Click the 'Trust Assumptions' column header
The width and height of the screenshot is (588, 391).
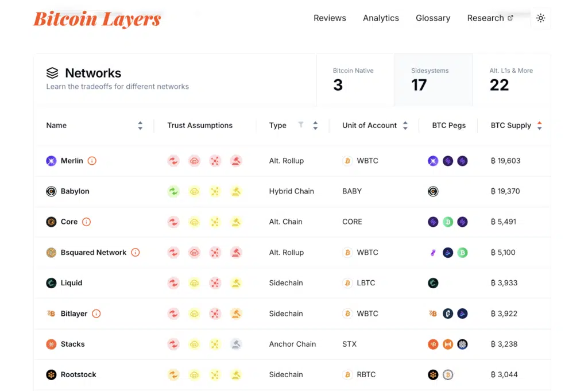click(x=200, y=126)
